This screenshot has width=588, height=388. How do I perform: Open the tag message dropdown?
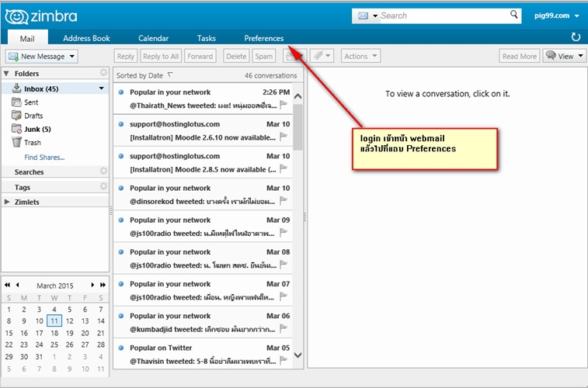pyautogui.click(x=322, y=56)
